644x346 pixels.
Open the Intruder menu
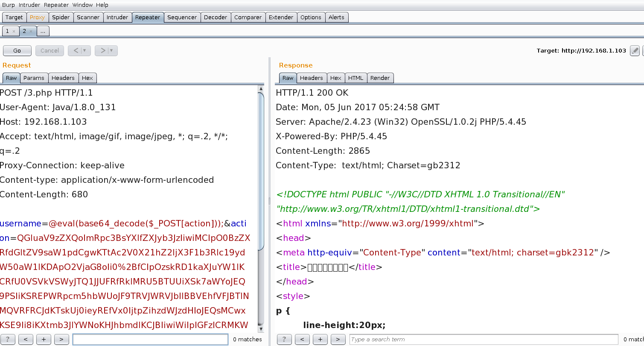click(29, 5)
